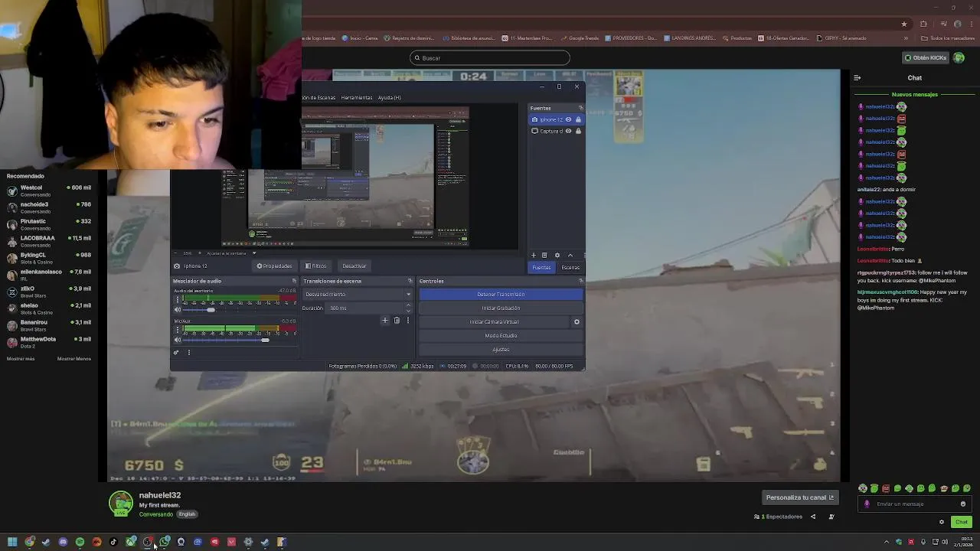This screenshot has width=980, height=551.
Task: Open Herramientas menu in OBS
Action: coord(357,97)
